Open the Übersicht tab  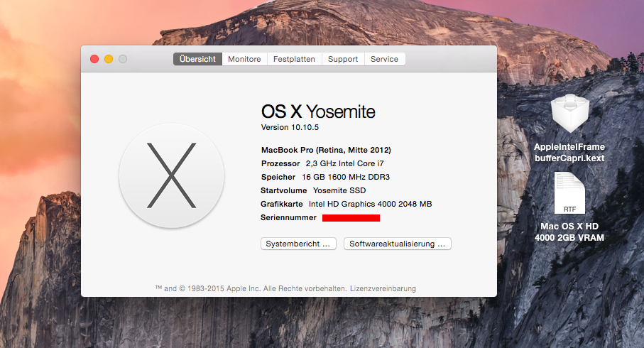197,59
